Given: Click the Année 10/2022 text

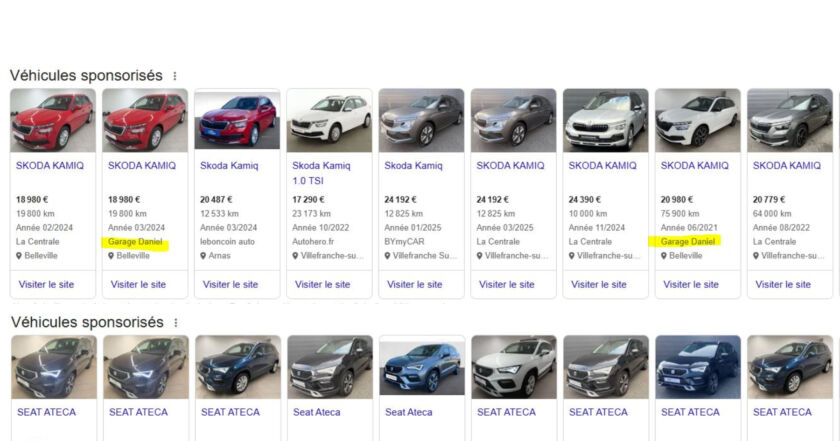Looking at the screenshot, I should (321, 228).
